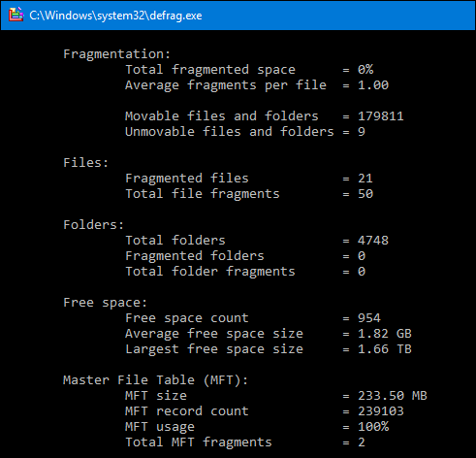The width and height of the screenshot is (476, 458).
Task: Click the MFT usage value 100%
Action: click(373, 427)
